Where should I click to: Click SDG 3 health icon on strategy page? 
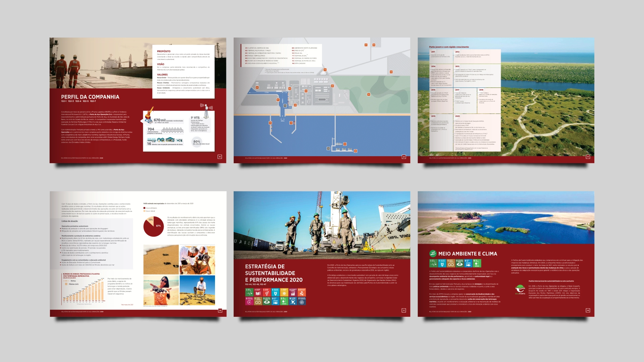coord(249,292)
